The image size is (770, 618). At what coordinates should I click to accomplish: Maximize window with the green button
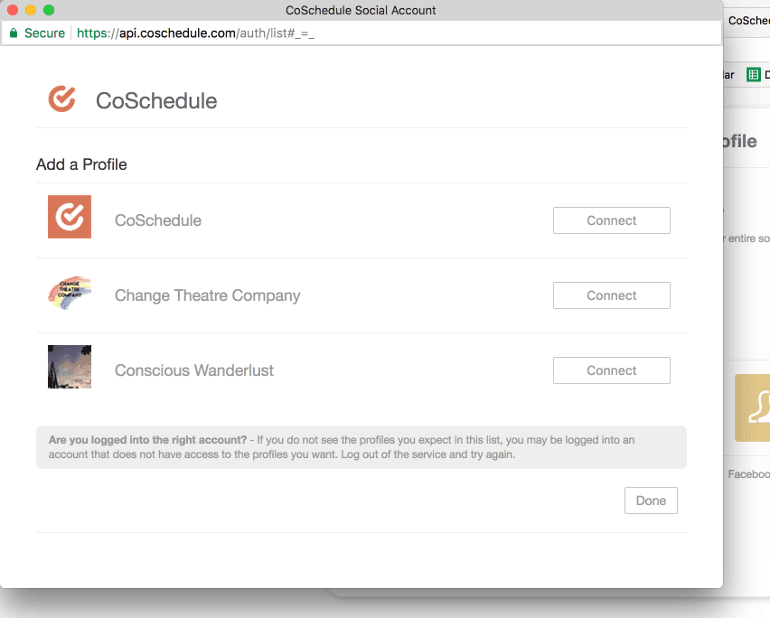point(49,10)
